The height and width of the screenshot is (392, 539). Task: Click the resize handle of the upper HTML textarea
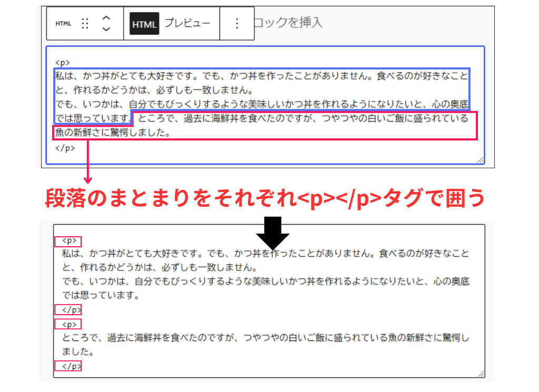coord(480,160)
